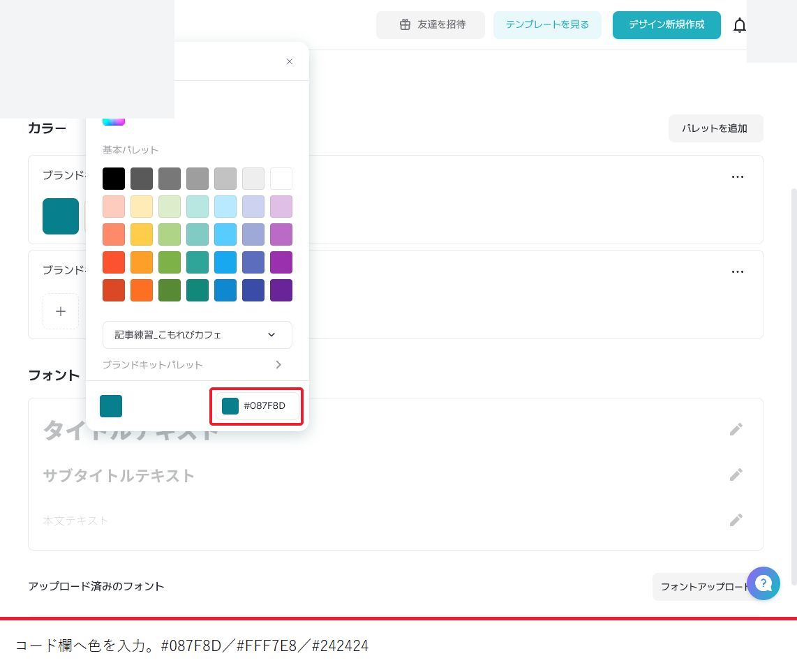Pick the sky blue swatch in fourth row
This screenshot has height=672, width=797.
[x=225, y=262]
